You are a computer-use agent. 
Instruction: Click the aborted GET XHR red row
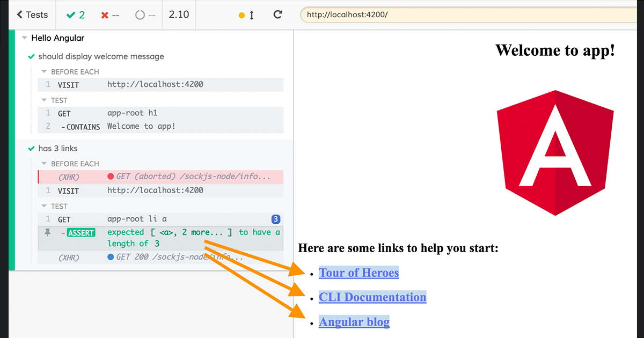[161, 177]
